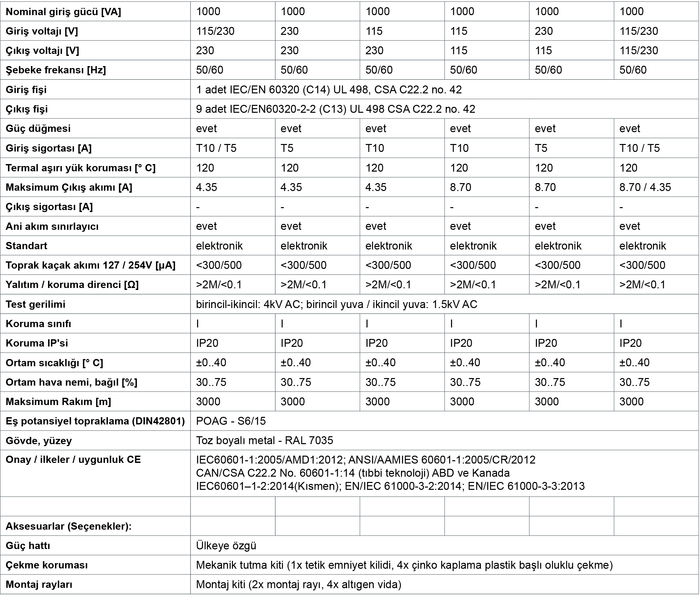This screenshot has width=700, height=598.
Task: Click the 'Çıkış sigortası [A]' label
Action: coord(49,207)
